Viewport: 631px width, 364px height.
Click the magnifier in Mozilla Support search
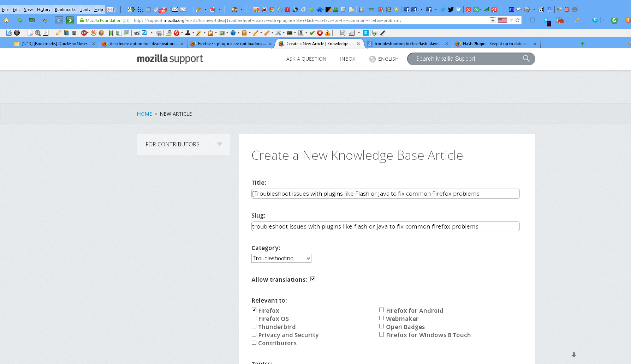click(526, 59)
